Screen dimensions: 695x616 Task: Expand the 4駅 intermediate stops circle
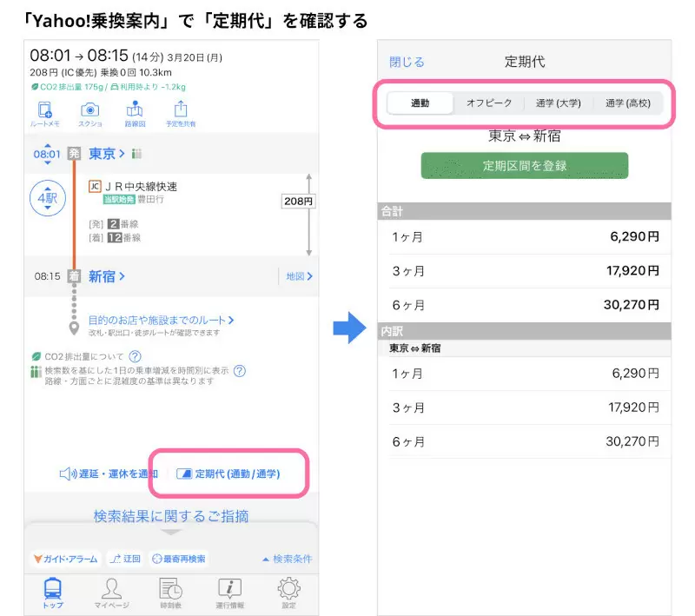click(48, 198)
